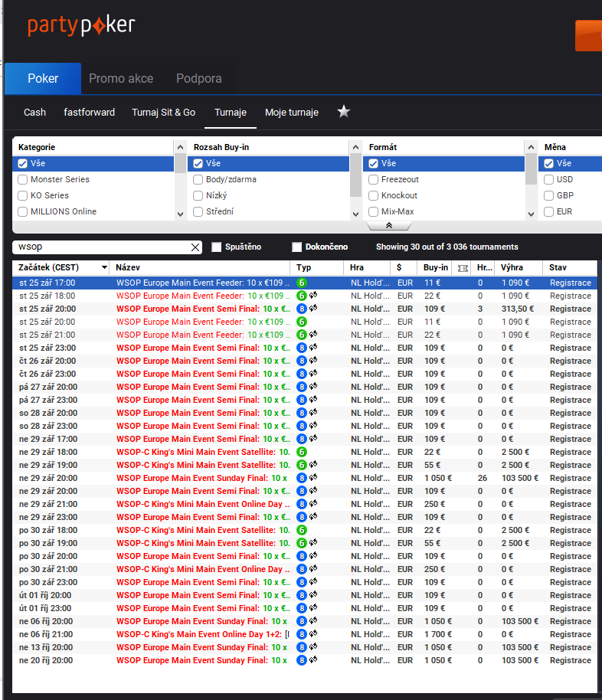Click the Rozsah Buy-in list down arrow
The image size is (602, 700).
click(355, 214)
